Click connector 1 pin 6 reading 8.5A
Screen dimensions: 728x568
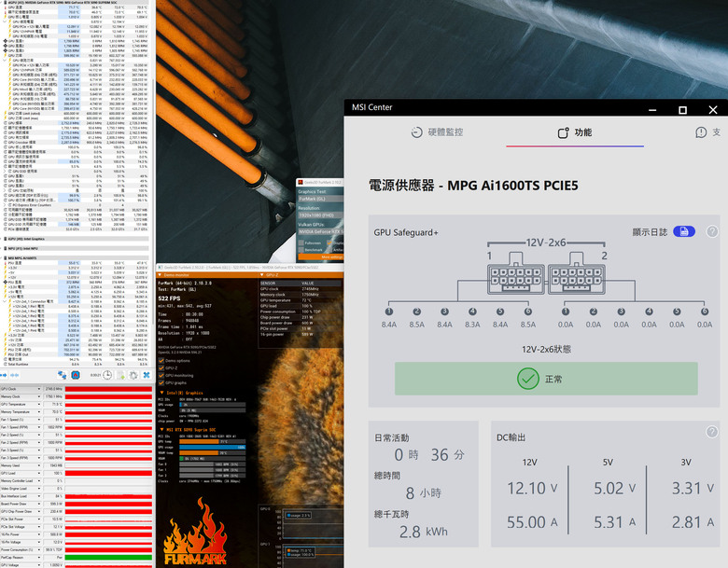pyautogui.click(x=528, y=325)
